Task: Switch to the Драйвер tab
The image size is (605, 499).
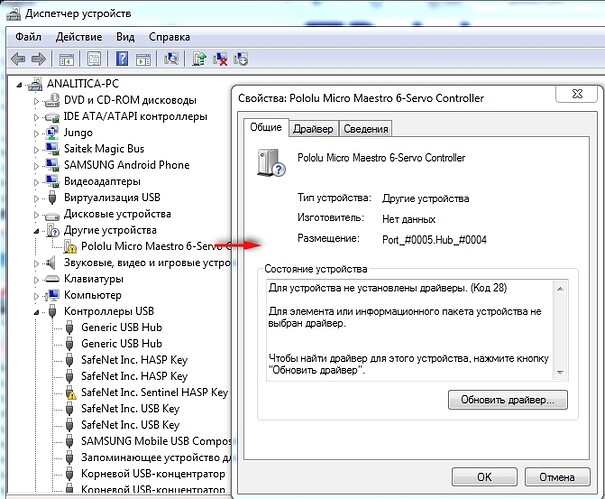Action: click(x=313, y=128)
